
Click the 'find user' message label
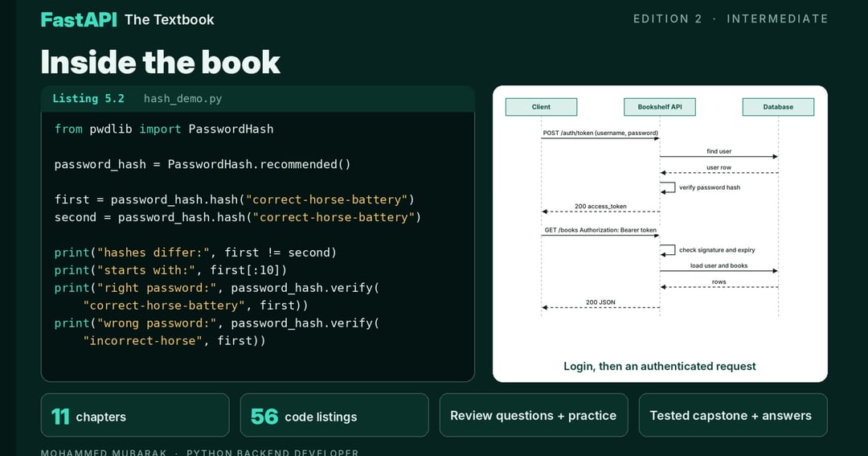tap(719, 151)
